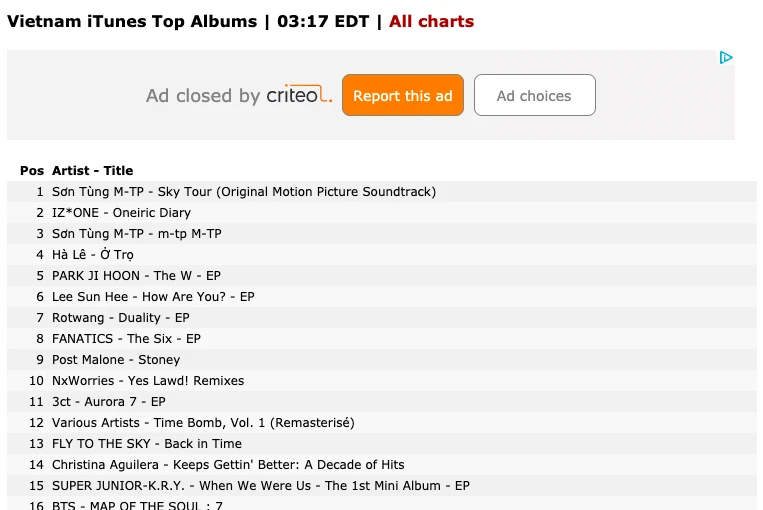Viewport: 763px width, 510px height.
Task: Click the Ad choices button
Action: tap(534, 96)
